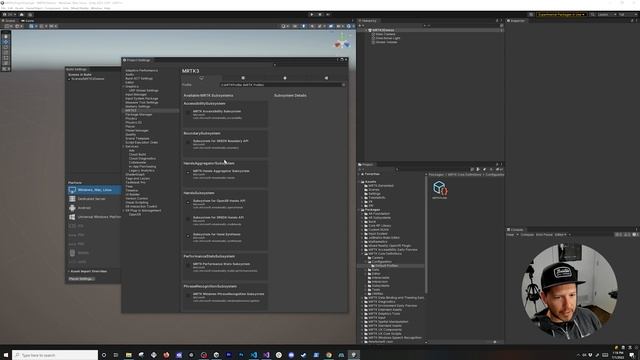This screenshot has height=360, width=640.
Task: Open the Game view tab
Action: pyautogui.click(x=28, y=21)
